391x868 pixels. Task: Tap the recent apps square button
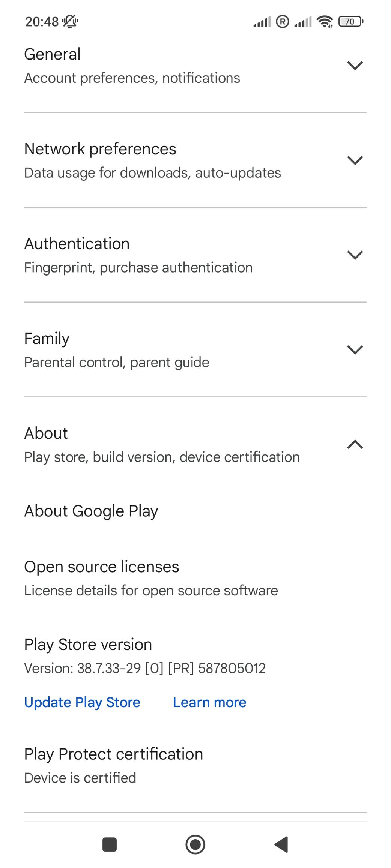110,844
